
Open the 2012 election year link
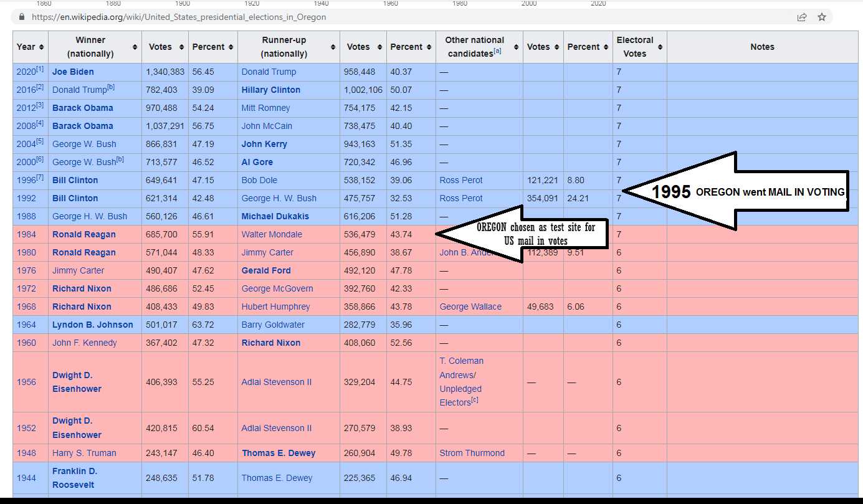point(26,108)
